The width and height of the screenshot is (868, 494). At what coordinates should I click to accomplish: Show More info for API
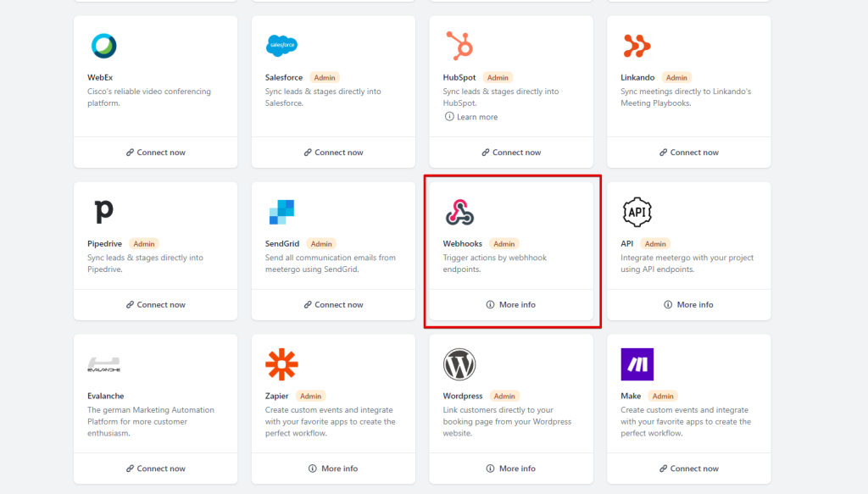(688, 304)
